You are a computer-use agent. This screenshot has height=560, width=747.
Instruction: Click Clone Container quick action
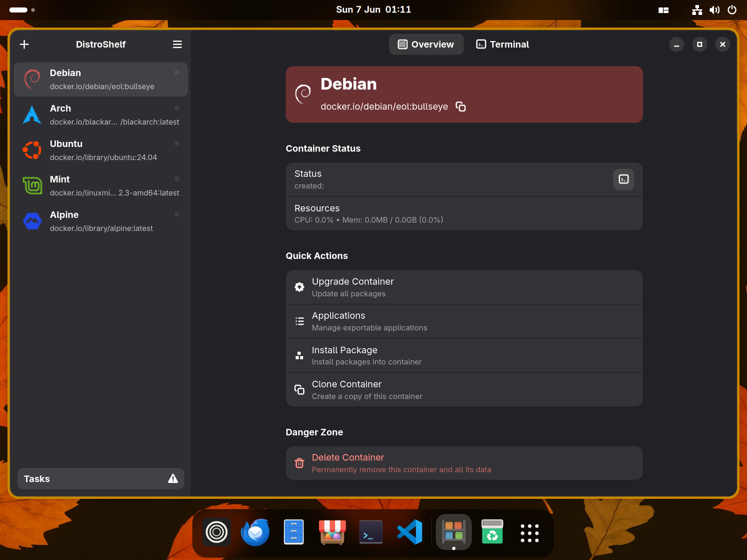coord(464,390)
